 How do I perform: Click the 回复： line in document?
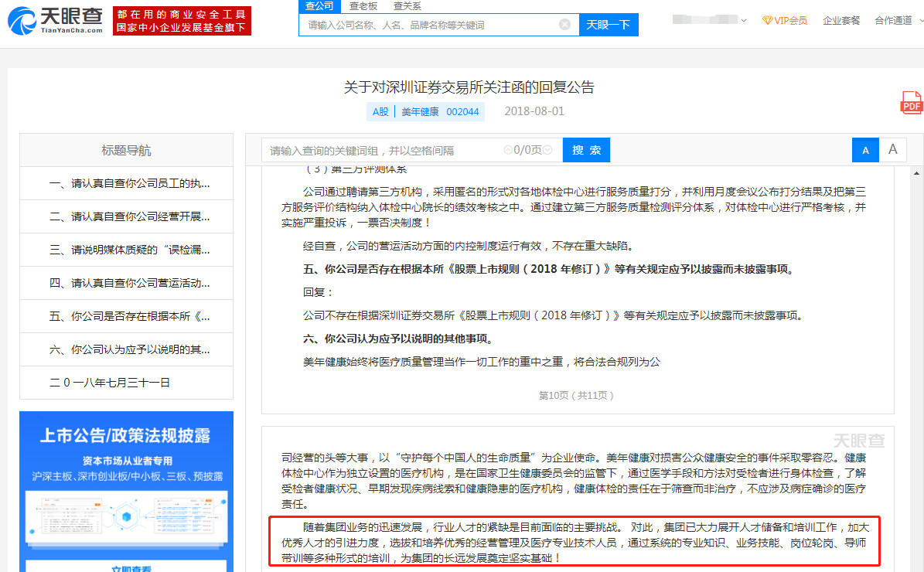point(319,292)
